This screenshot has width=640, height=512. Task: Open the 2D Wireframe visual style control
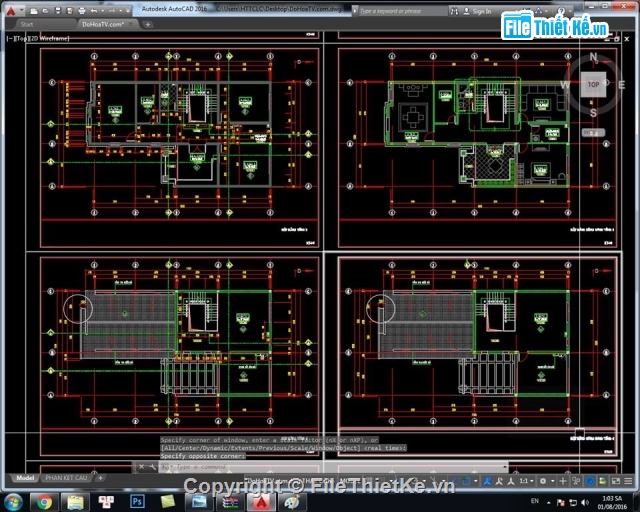48,38
